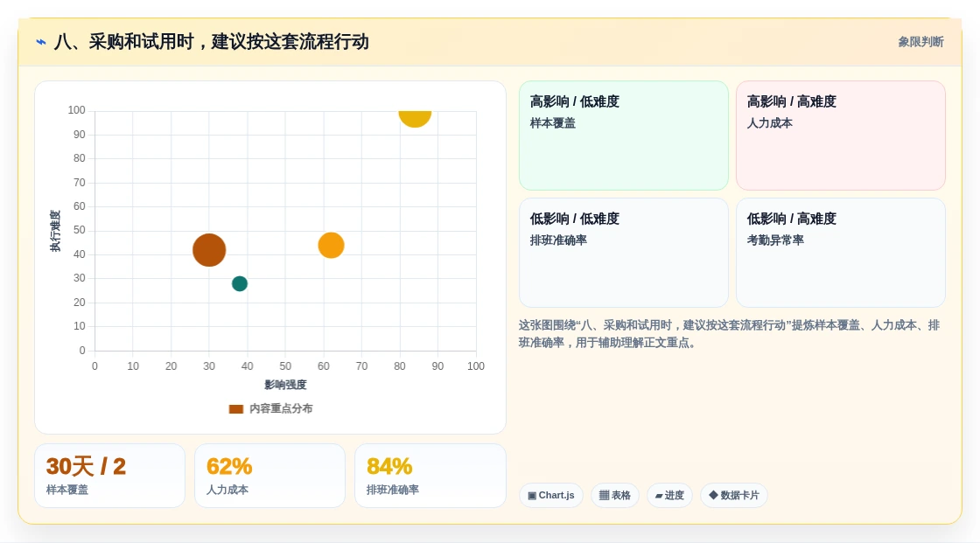Click the chart icon in Chart.js chip
This screenshot has width=980, height=543.
(532, 496)
